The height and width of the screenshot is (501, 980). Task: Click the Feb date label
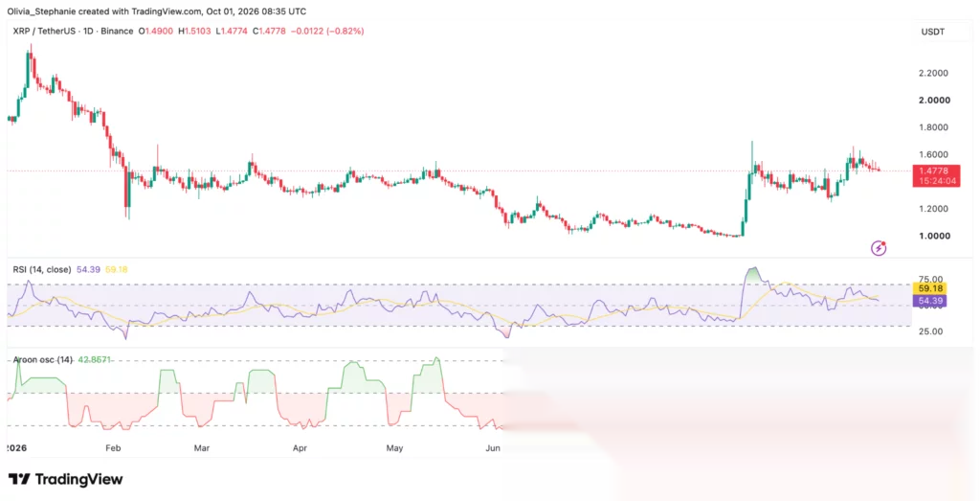(113, 448)
